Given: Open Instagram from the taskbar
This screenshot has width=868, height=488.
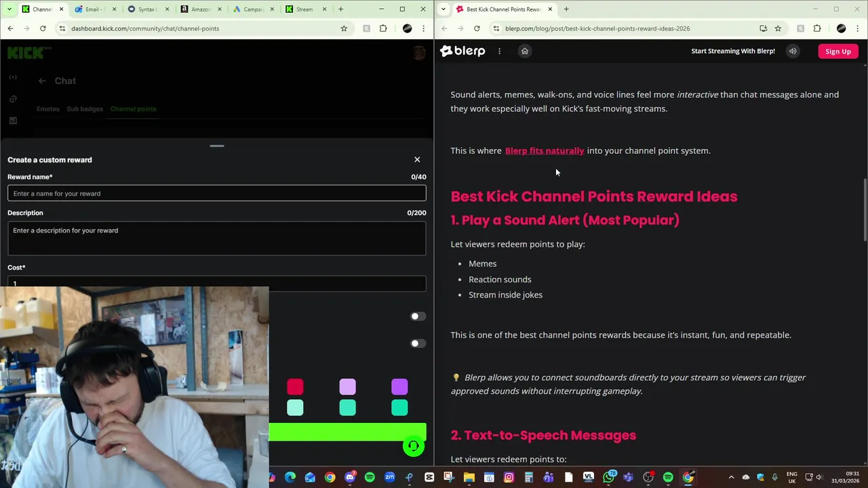Looking at the screenshot, I should pyautogui.click(x=509, y=478).
